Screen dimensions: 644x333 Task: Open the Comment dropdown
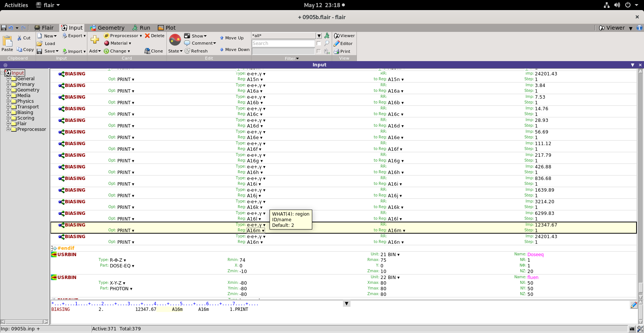click(200, 43)
